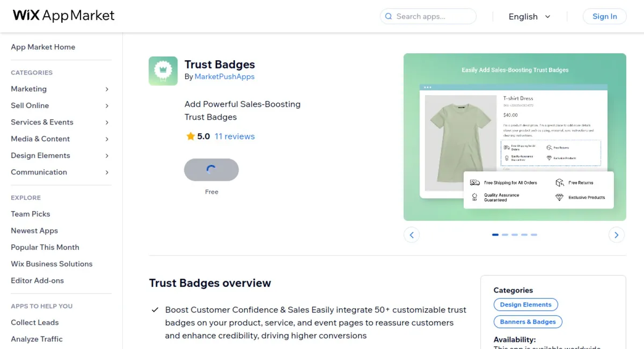Click the search magnifier icon
644x349 pixels.
[x=389, y=17]
